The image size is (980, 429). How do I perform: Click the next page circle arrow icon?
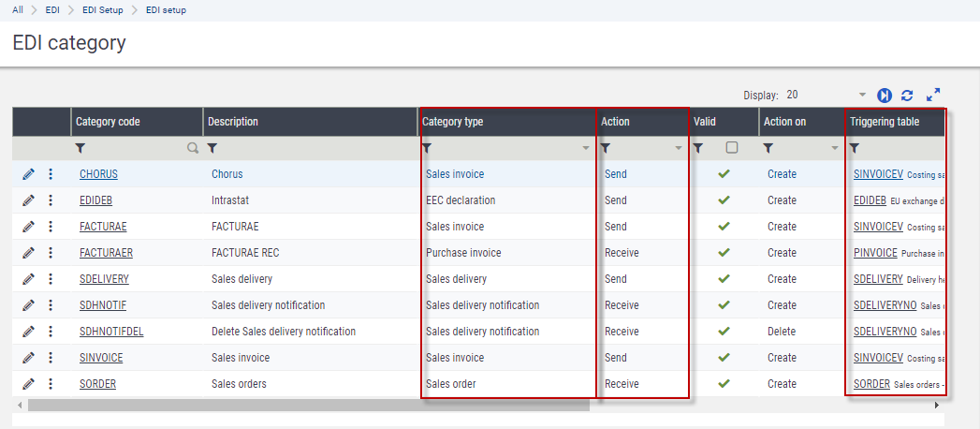(x=885, y=96)
